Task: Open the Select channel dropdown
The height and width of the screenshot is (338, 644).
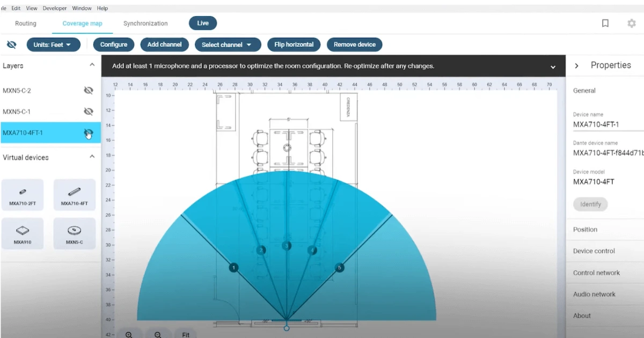Action: click(x=228, y=45)
